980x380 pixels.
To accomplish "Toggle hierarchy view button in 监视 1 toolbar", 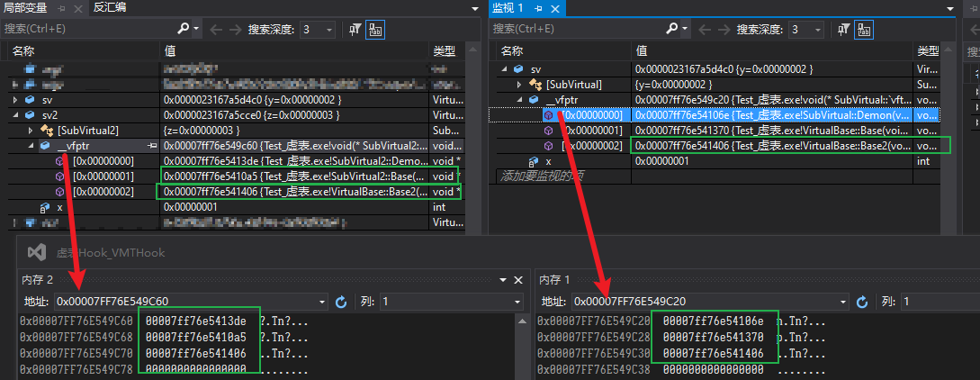I will [865, 29].
